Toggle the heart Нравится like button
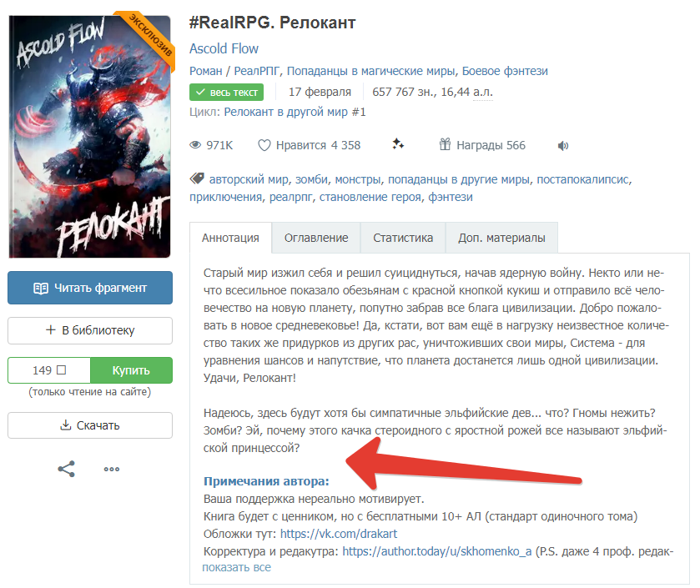The width and height of the screenshot is (700, 588). [x=309, y=145]
